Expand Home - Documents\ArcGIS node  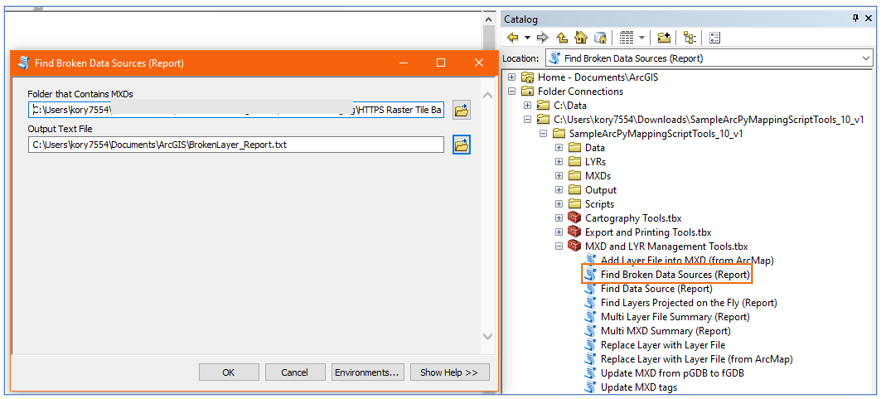(511, 77)
